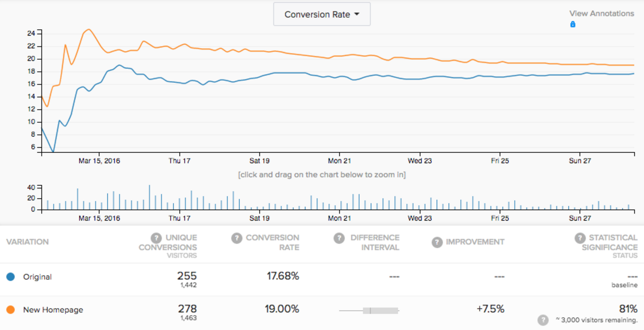
Task: Click help icon next to visitors remaining
Action: pyautogui.click(x=543, y=320)
